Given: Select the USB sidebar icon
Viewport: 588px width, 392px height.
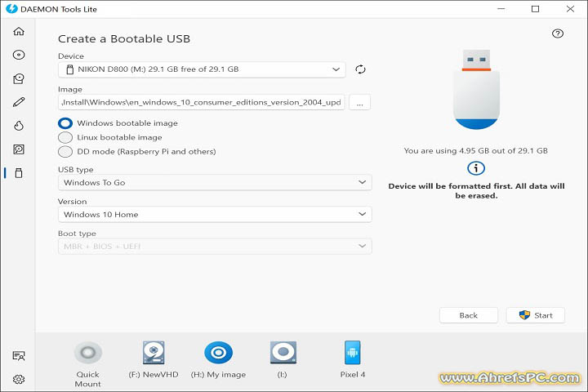Looking at the screenshot, I should [19, 173].
